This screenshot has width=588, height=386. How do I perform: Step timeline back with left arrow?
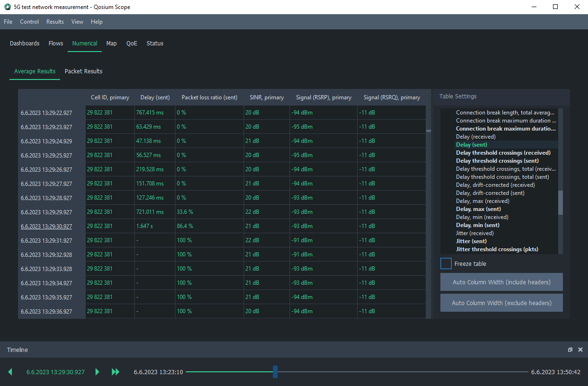10,372
